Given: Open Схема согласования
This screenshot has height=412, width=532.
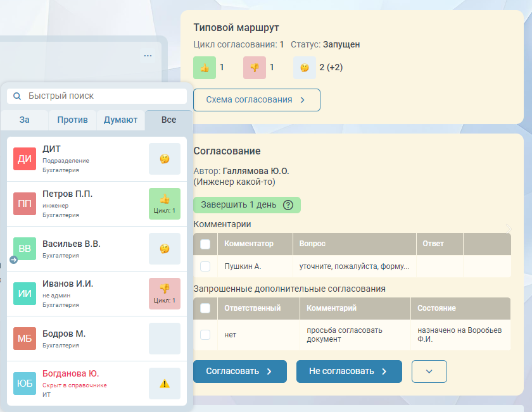Looking at the screenshot, I should pyautogui.click(x=256, y=100).
